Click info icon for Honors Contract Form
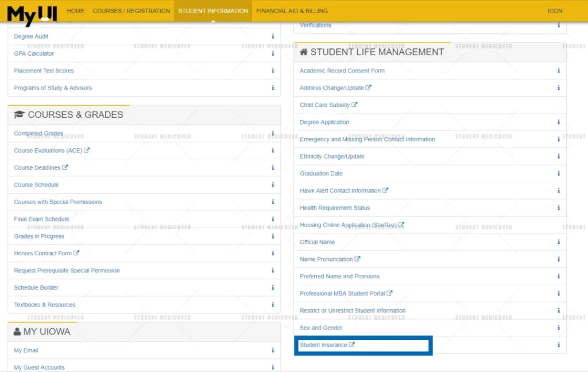This screenshot has width=588, height=372. pyautogui.click(x=273, y=254)
